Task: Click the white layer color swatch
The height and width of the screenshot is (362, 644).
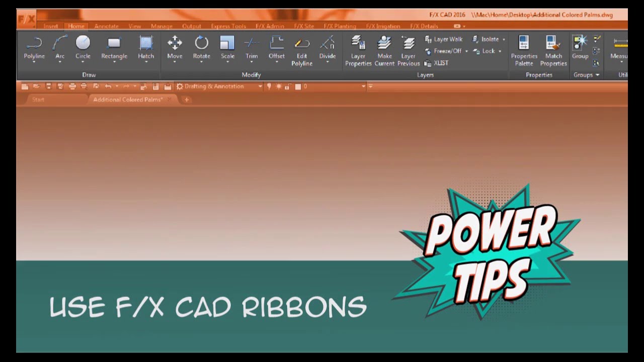Action: click(298, 86)
